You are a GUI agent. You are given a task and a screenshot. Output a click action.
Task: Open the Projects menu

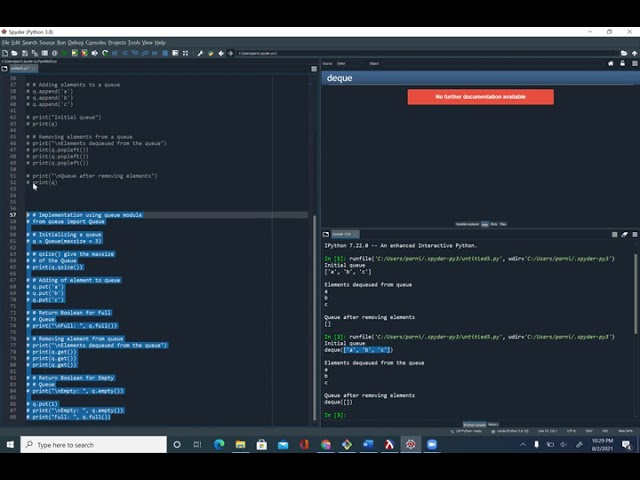(117, 42)
